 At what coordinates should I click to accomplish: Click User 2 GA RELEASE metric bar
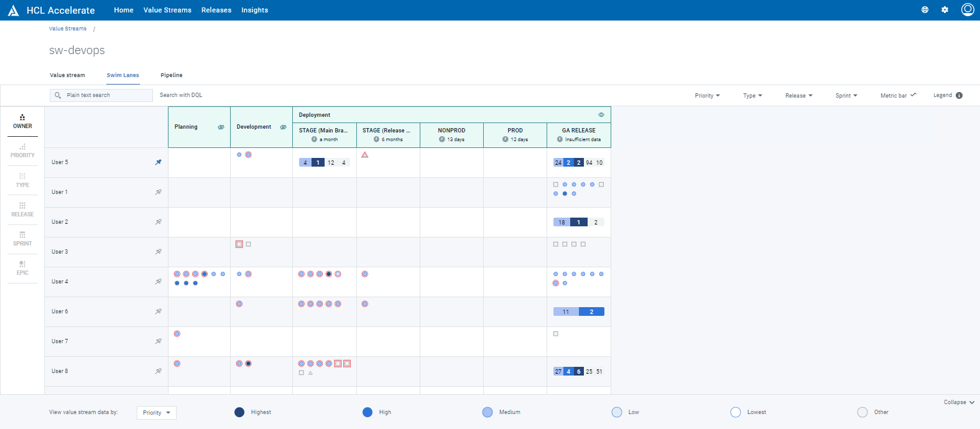pyautogui.click(x=578, y=222)
